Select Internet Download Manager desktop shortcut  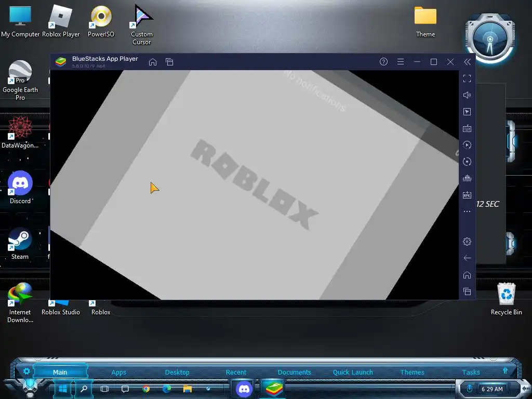tap(20, 303)
